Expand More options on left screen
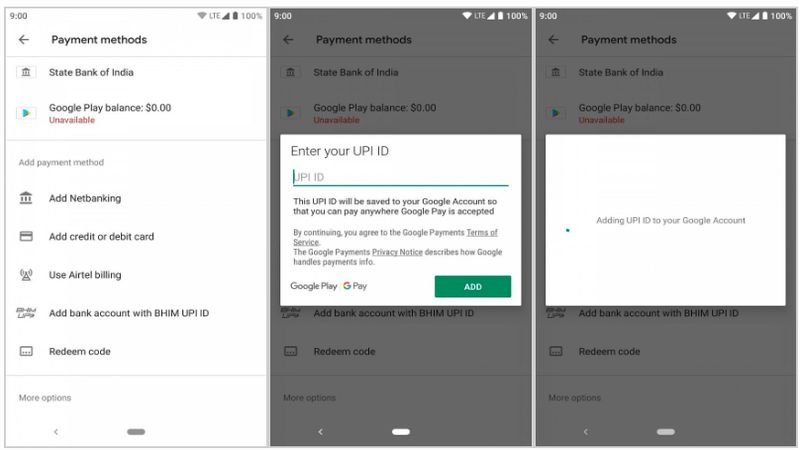The width and height of the screenshot is (800, 450). [x=45, y=397]
